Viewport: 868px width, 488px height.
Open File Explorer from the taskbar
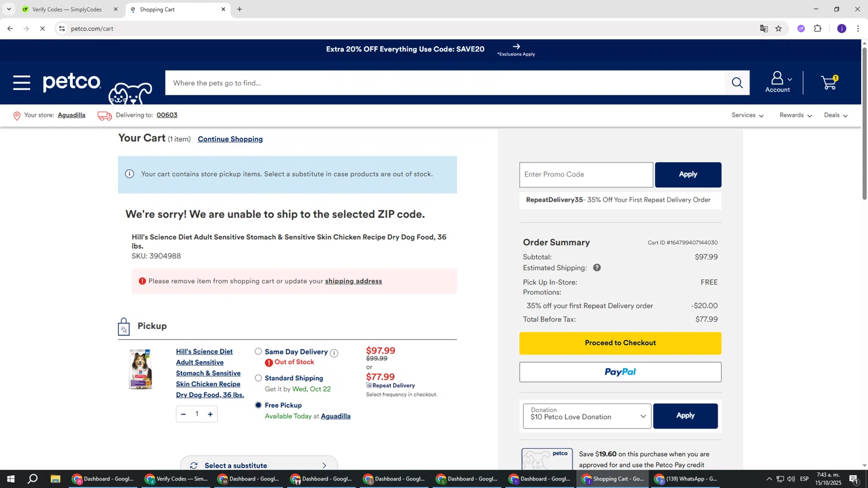56,479
